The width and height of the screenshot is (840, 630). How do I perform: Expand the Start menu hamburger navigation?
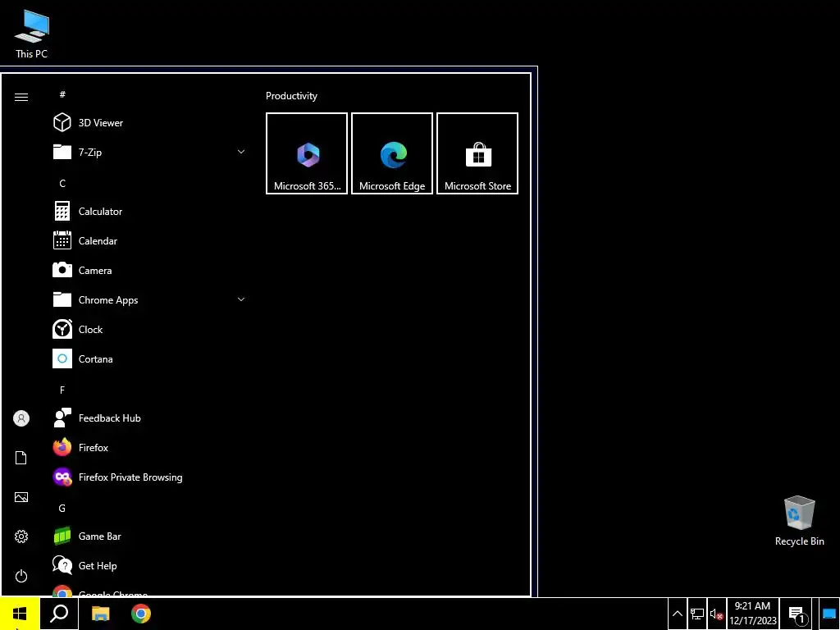point(21,97)
